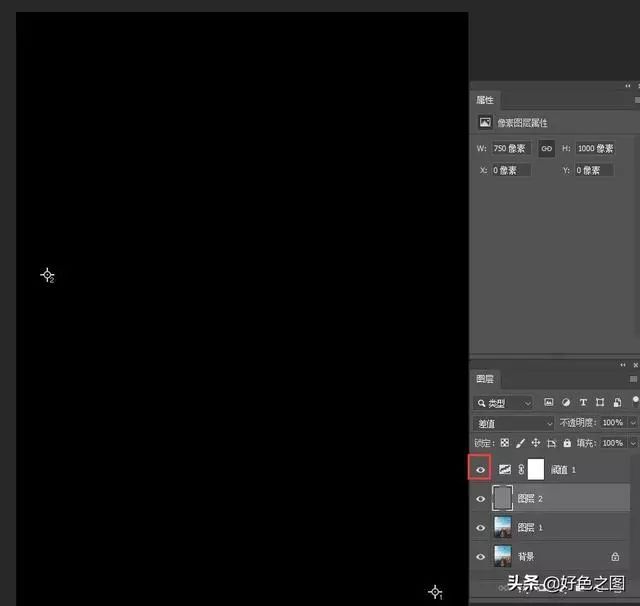
Task: Click the lock position move icon
Action: click(536, 443)
